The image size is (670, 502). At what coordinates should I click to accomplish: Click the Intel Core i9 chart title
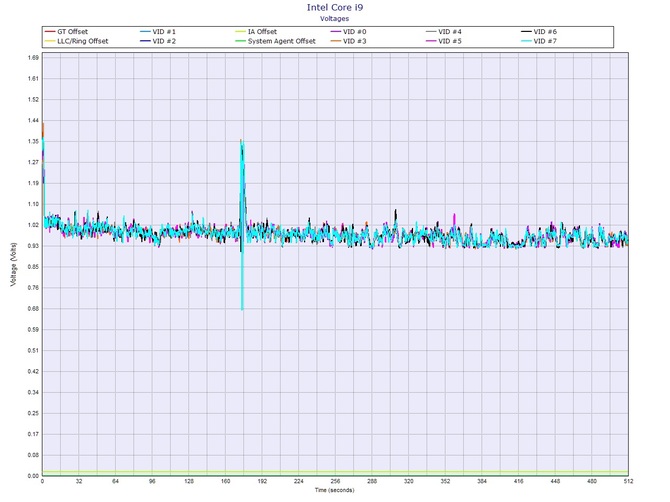coord(335,7)
